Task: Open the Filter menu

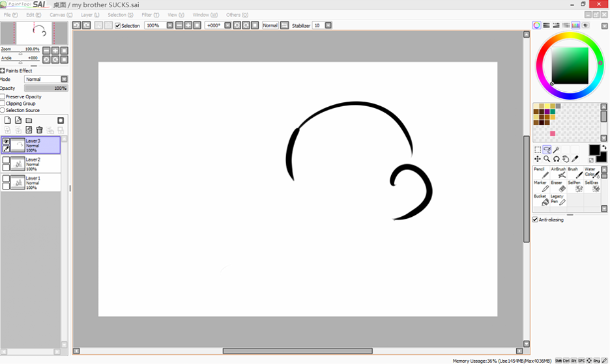Action: point(150,14)
